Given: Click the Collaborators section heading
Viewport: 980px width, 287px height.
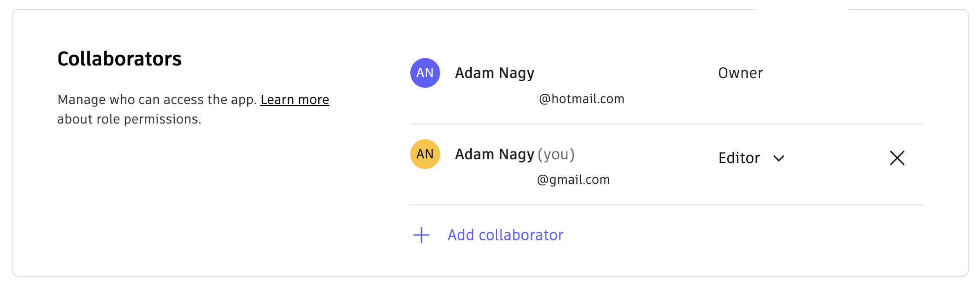Looking at the screenshot, I should (120, 59).
